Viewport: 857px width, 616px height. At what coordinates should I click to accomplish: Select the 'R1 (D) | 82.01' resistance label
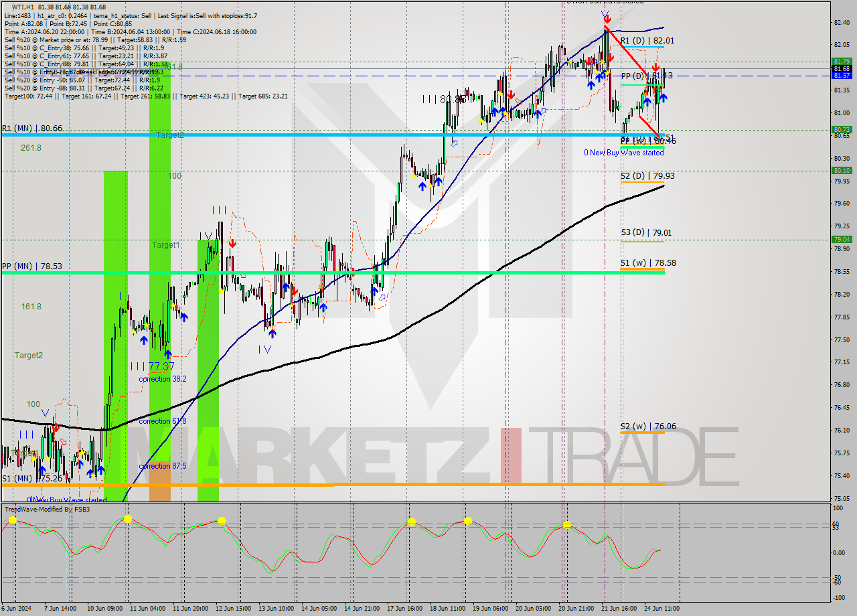(x=647, y=40)
